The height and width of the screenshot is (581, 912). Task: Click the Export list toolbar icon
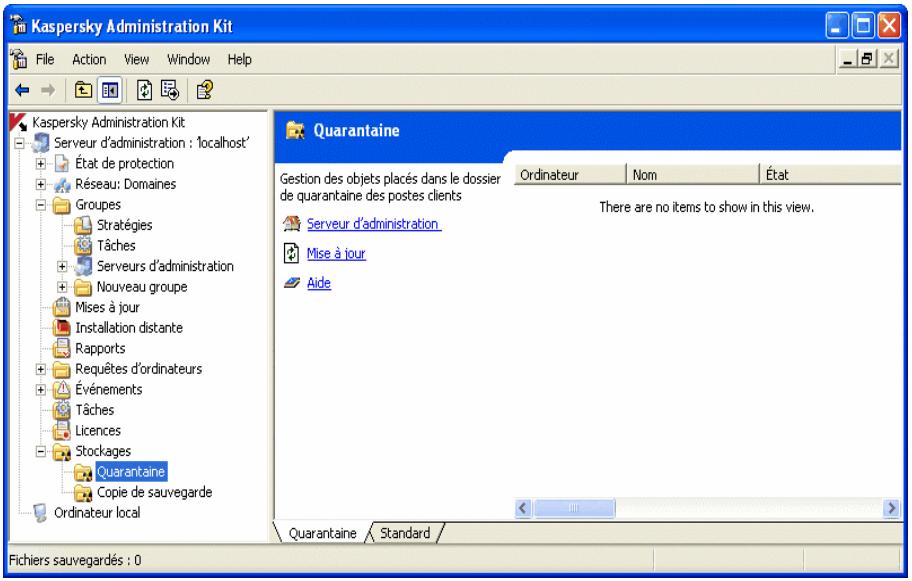tap(170, 90)
